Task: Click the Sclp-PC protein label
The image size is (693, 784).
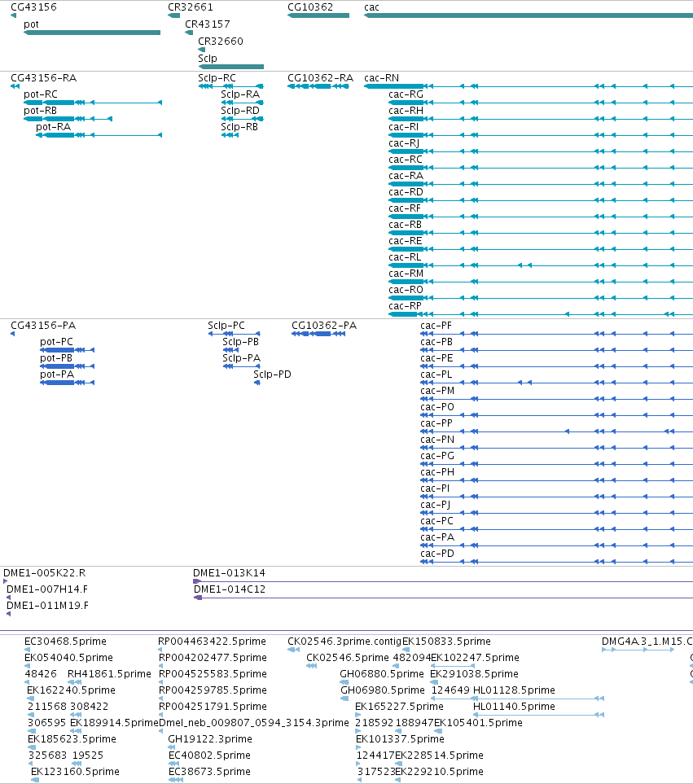Action: (226, 326)
